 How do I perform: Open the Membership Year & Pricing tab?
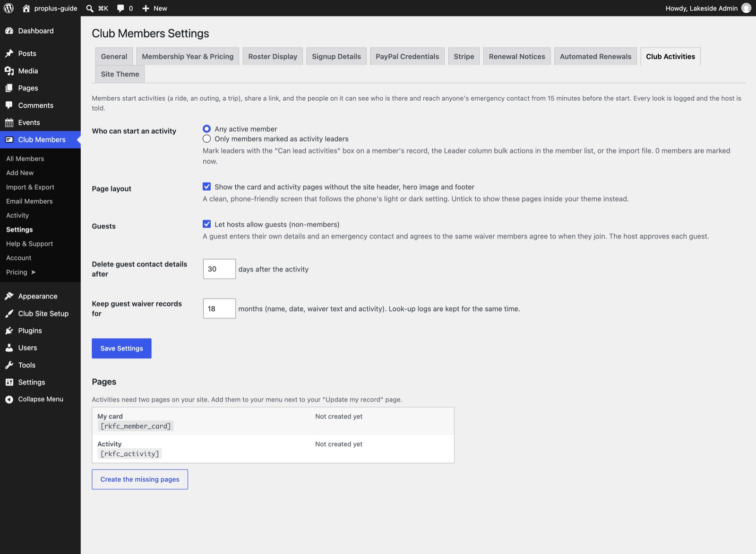coord(188,56)
